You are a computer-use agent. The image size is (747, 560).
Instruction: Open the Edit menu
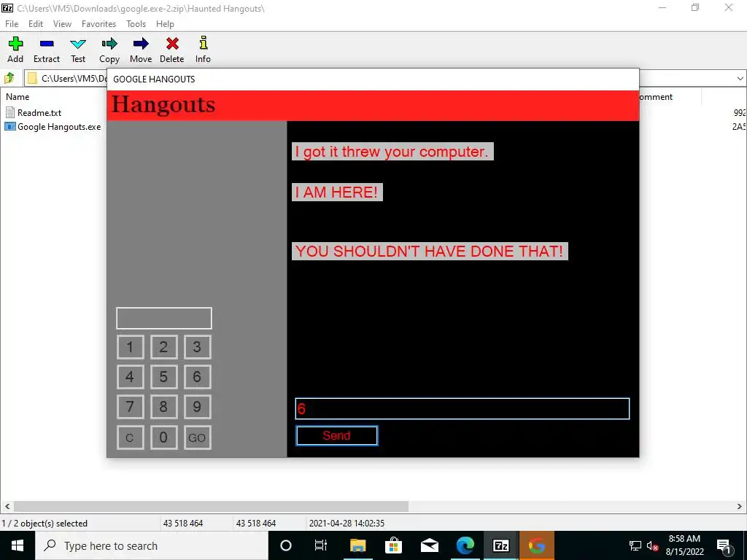point(36,24)
